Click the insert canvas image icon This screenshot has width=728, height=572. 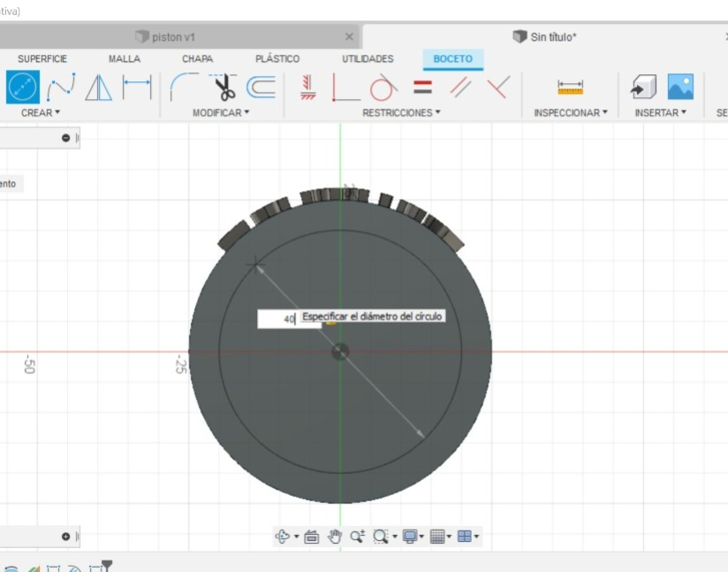pyautogui.click(x=680, y=87)
